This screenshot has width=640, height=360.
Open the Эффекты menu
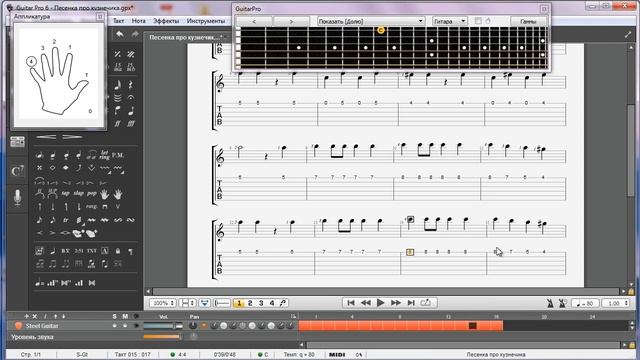pyautogui.click(x=166, y=21)
